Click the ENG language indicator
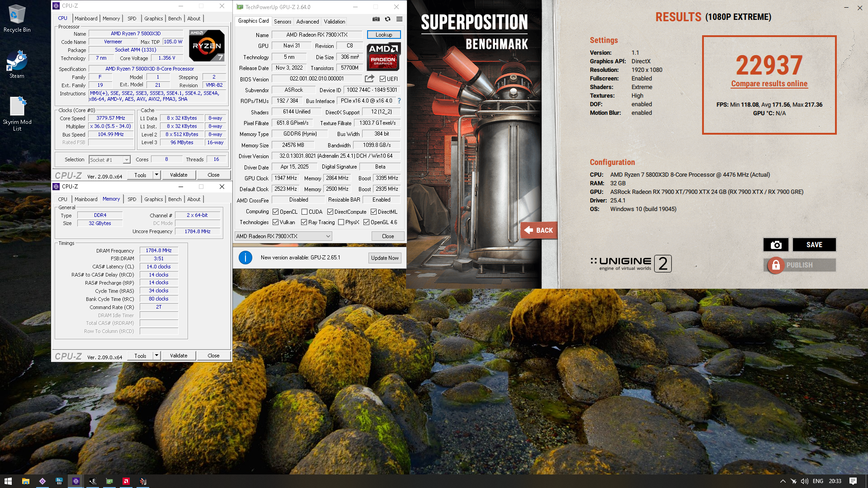This screenshot has height=488, width=868. point(818,481)
